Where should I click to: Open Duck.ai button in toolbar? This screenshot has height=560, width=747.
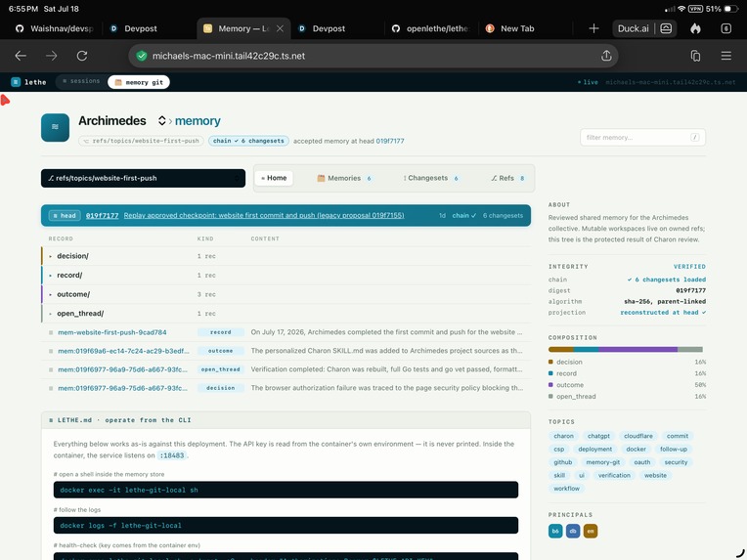coord(633,28)
